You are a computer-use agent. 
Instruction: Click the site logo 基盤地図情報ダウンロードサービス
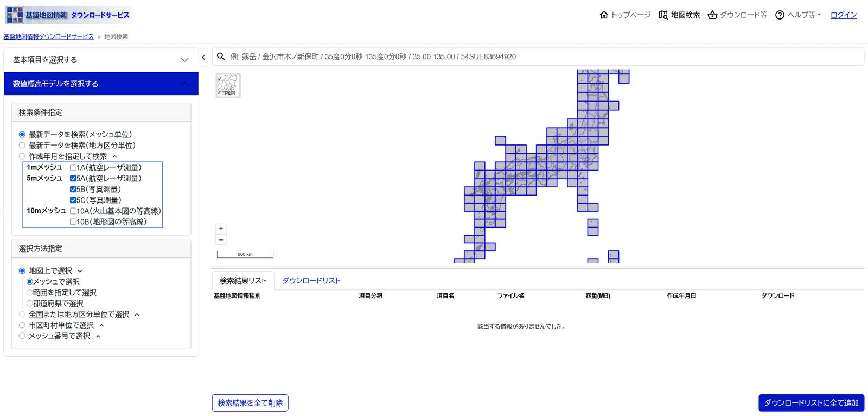[x=68, y=15]
